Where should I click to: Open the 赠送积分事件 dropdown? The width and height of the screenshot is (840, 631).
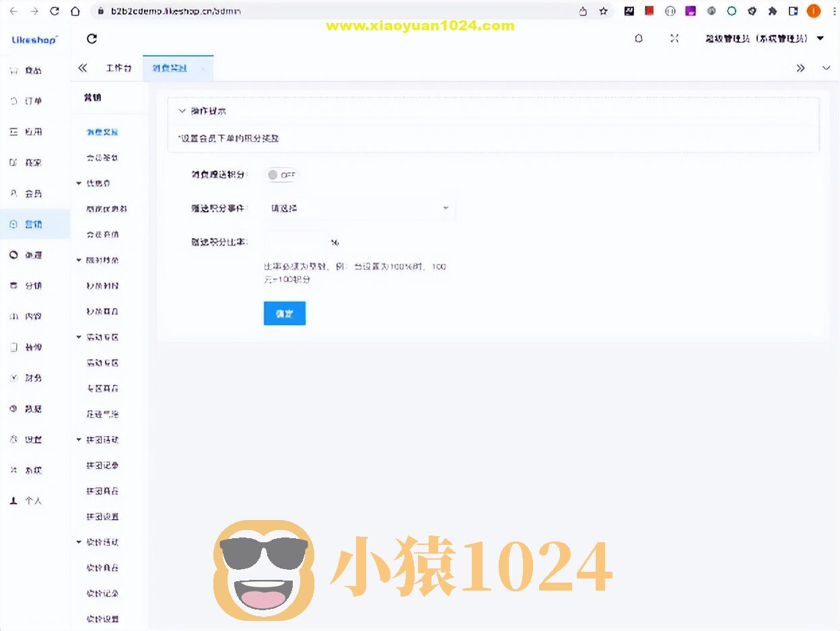[359, 208]
